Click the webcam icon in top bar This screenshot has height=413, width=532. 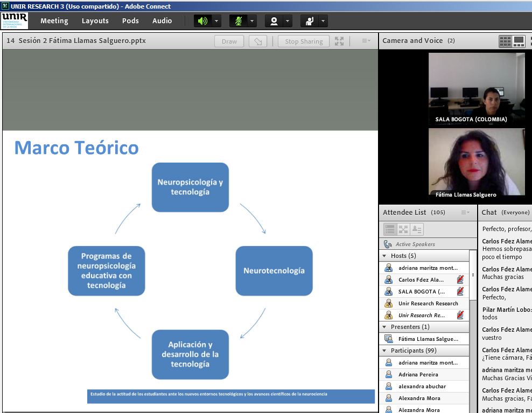(274, 21)
